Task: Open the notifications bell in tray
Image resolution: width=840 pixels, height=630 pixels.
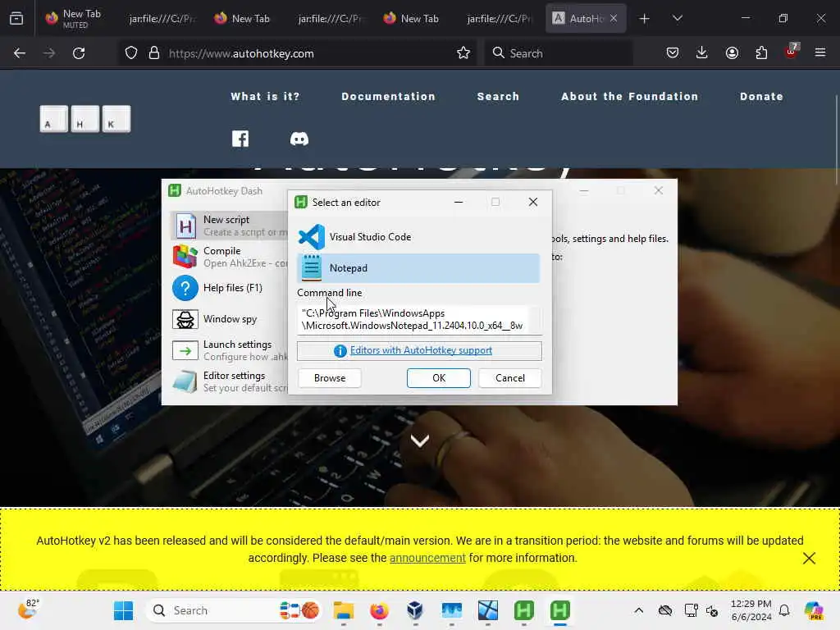Action: pyautogui.click(x=784, y=610)
